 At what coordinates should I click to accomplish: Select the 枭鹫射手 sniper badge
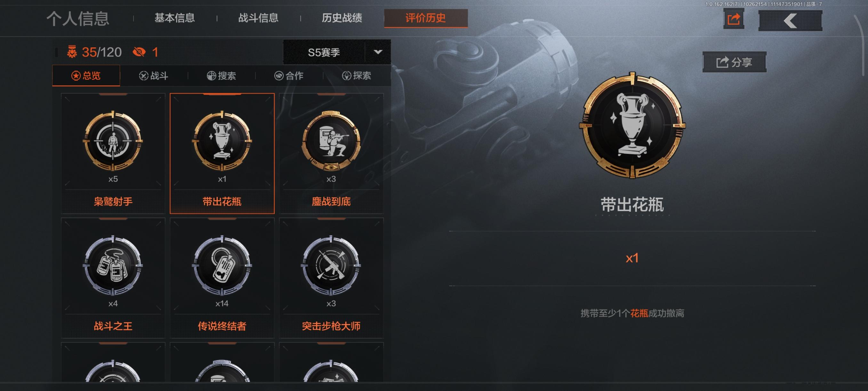[x=113, y=154]
